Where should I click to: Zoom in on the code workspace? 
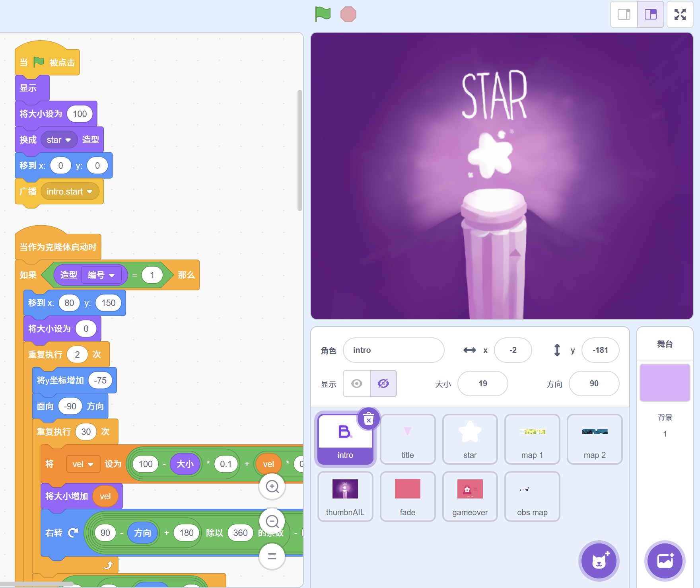tap(272, 486)
